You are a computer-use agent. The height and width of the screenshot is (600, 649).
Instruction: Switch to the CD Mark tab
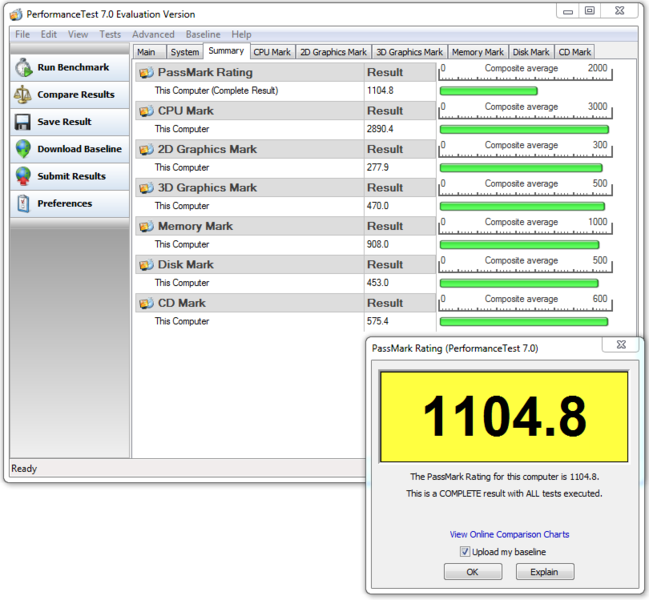pos(574,52)
